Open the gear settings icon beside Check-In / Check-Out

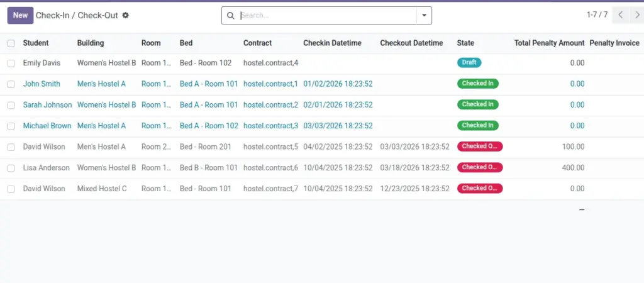(x=126, y=15)
